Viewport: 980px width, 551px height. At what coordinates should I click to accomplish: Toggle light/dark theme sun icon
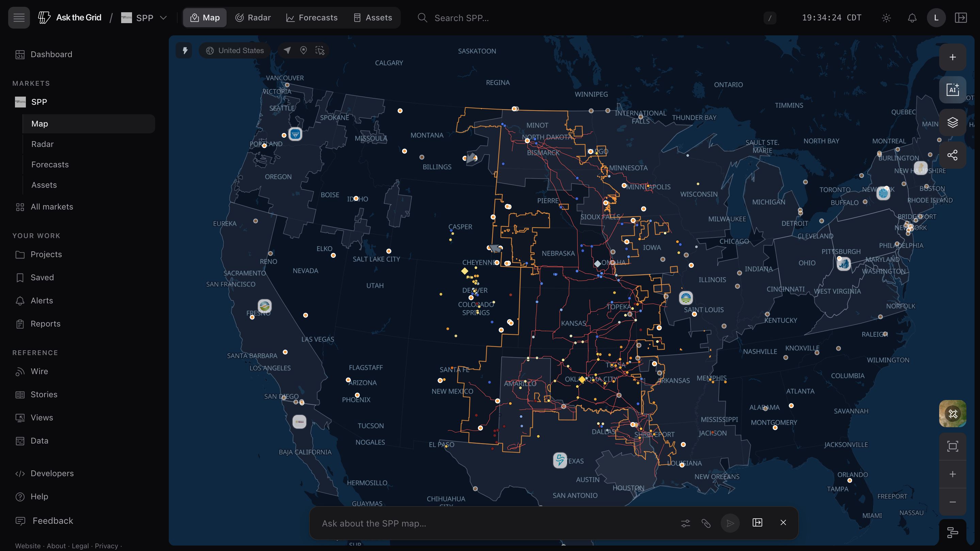click(x=886, y=18)
